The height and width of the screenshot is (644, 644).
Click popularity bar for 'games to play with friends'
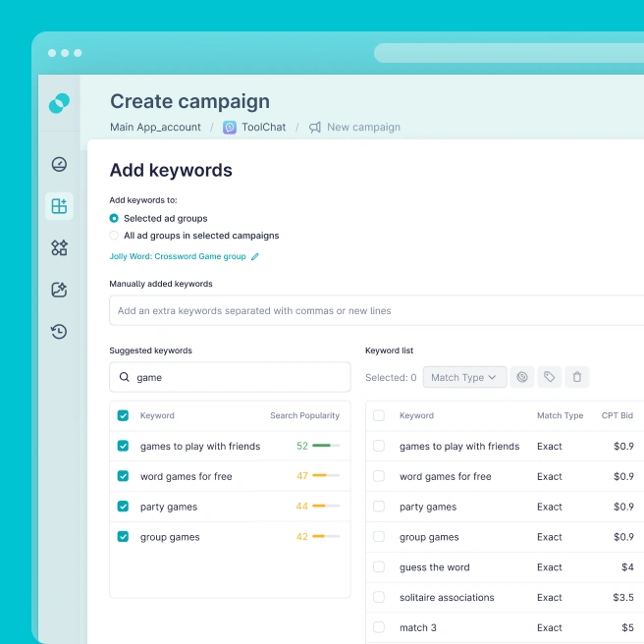coord(326,446)
